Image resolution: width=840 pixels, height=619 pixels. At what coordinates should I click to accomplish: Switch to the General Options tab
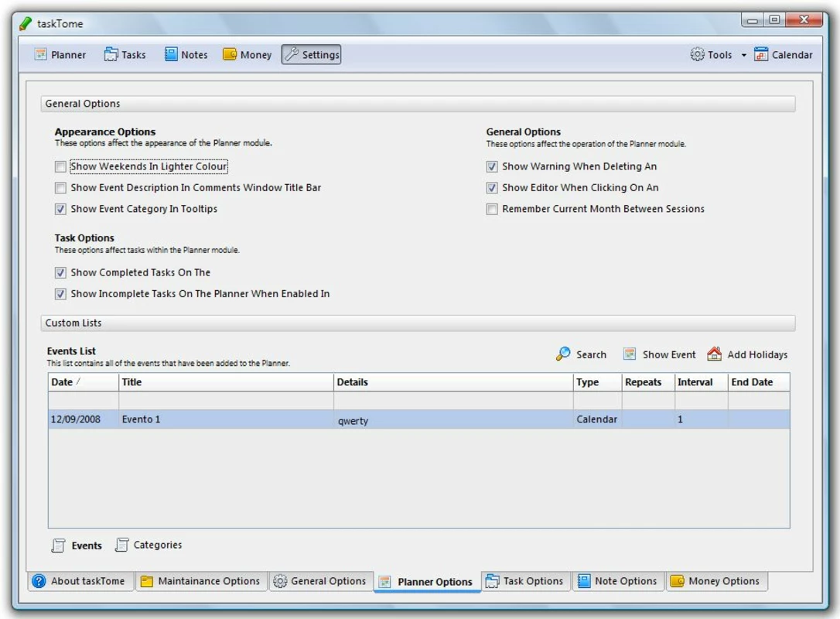coord(320,581)
